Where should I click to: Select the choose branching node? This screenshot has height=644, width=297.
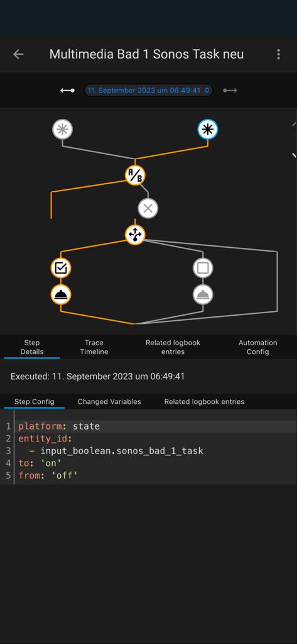coord(135,235)
